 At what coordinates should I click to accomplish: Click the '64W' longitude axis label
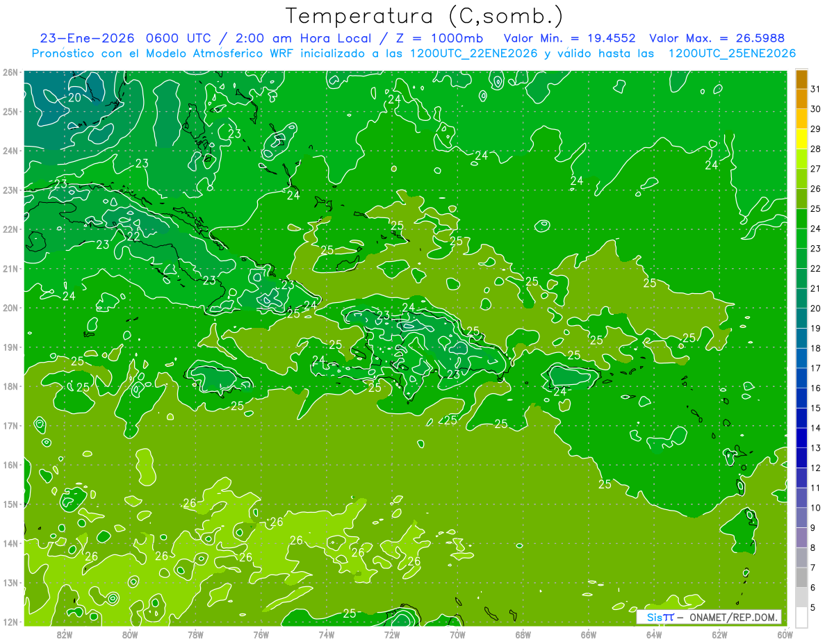click(x=654, y=634)
